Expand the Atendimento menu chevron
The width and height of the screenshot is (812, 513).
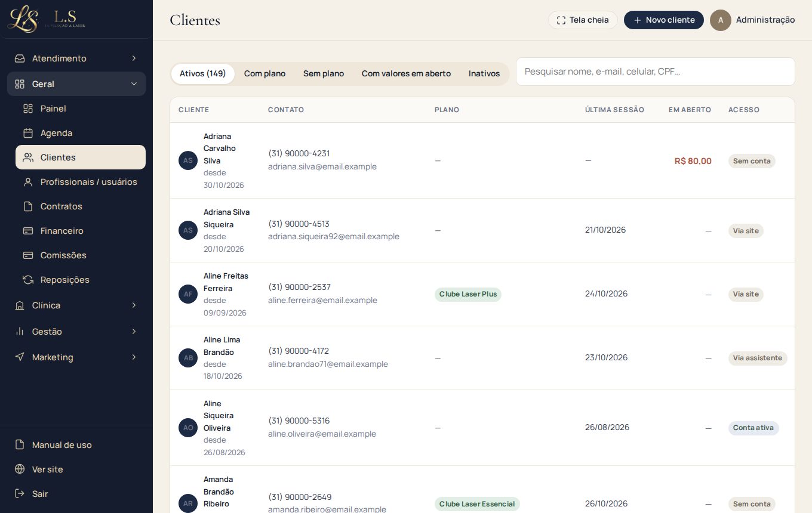[134, 58]
